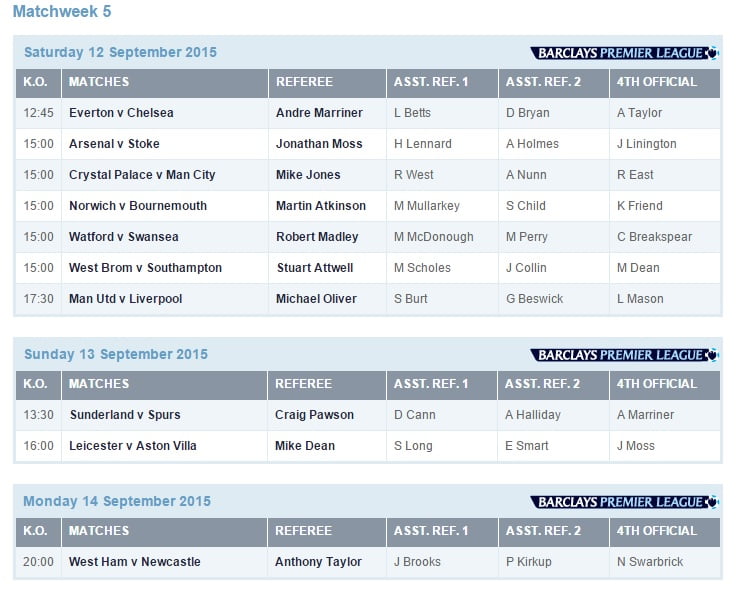This screenshot has height=598, width=741.
Task: Select the Arsenal v Stoke fixture
Action: (114, 144)
